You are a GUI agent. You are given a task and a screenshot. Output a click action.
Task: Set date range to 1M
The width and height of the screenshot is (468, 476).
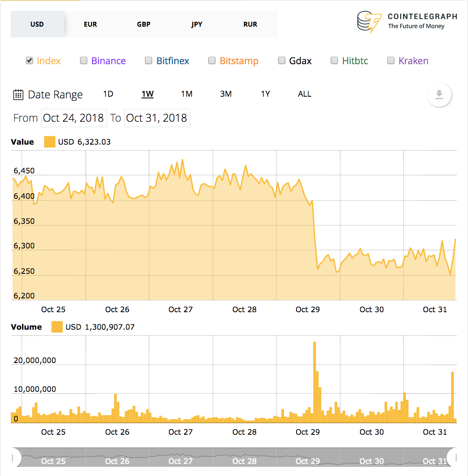coord(187,94)
